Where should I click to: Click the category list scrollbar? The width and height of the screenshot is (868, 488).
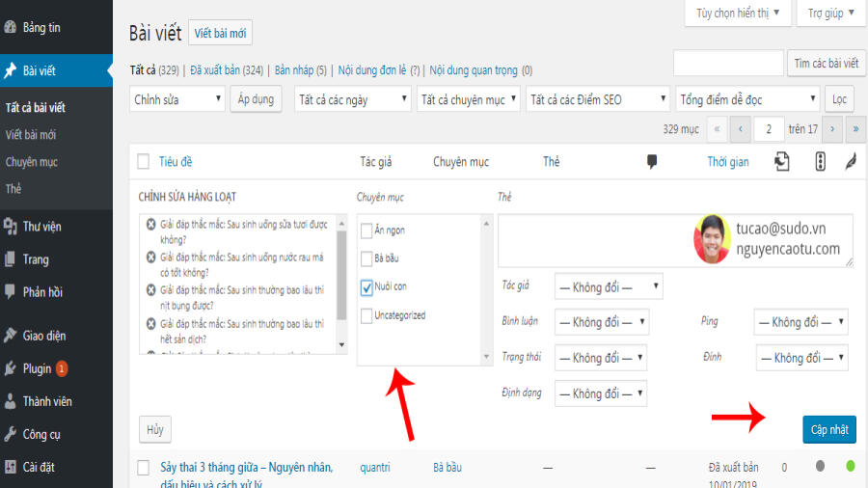487,290
